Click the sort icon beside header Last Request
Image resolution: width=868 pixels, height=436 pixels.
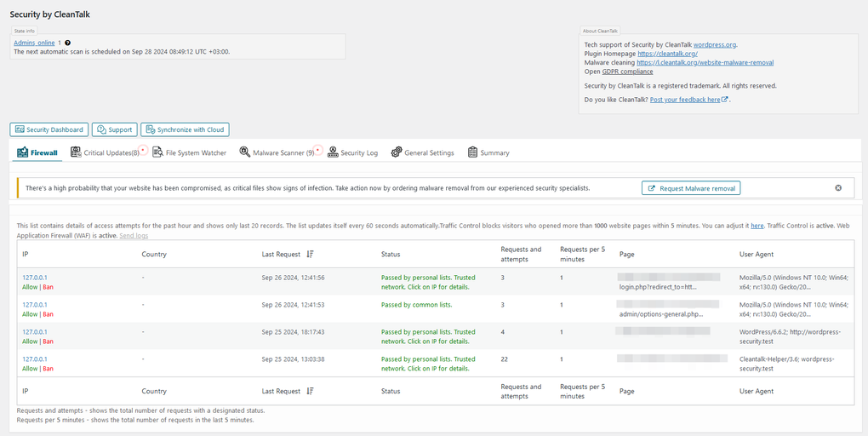tap(310, 254)
